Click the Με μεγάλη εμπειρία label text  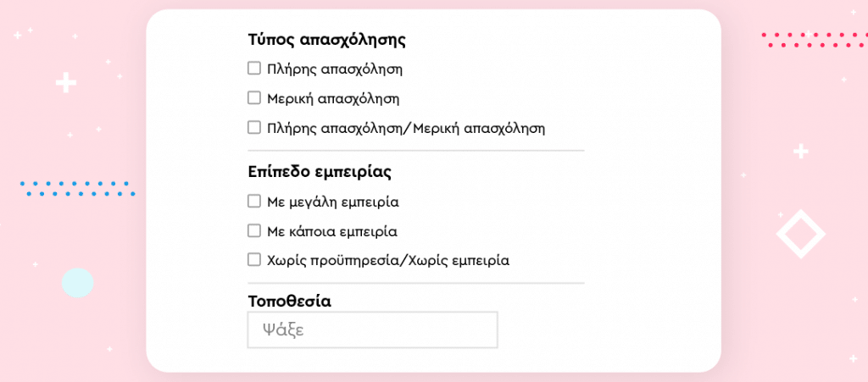[332, 202]
